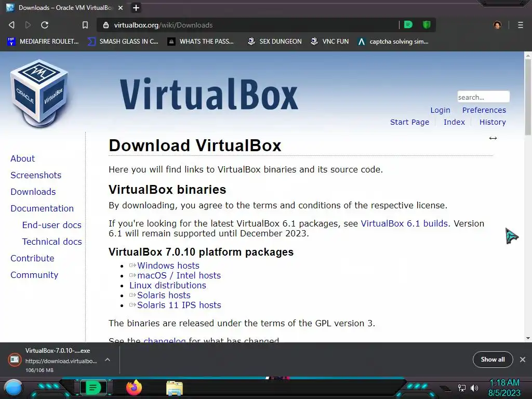The image size is (532, 399).
Task: Open the browser hamburger menu
Action: [x=521, y=25]
